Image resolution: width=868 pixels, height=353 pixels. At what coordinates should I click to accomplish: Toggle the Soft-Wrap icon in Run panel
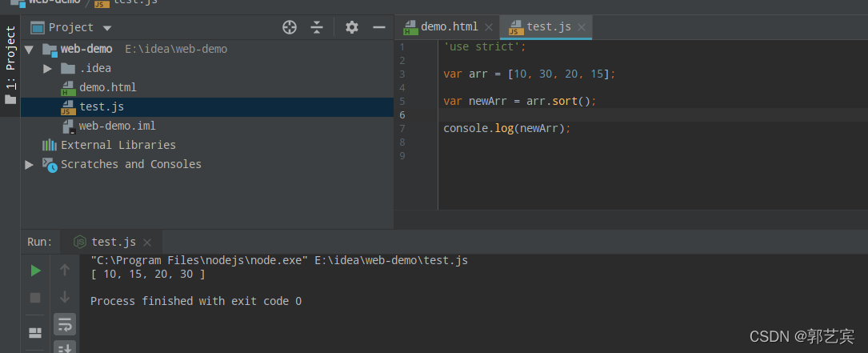[x=65, y=325]
